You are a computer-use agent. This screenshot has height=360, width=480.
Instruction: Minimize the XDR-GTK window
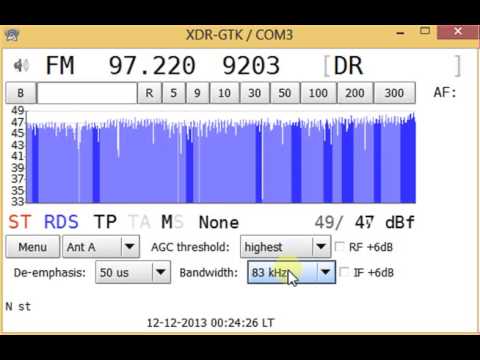point(400,33)
